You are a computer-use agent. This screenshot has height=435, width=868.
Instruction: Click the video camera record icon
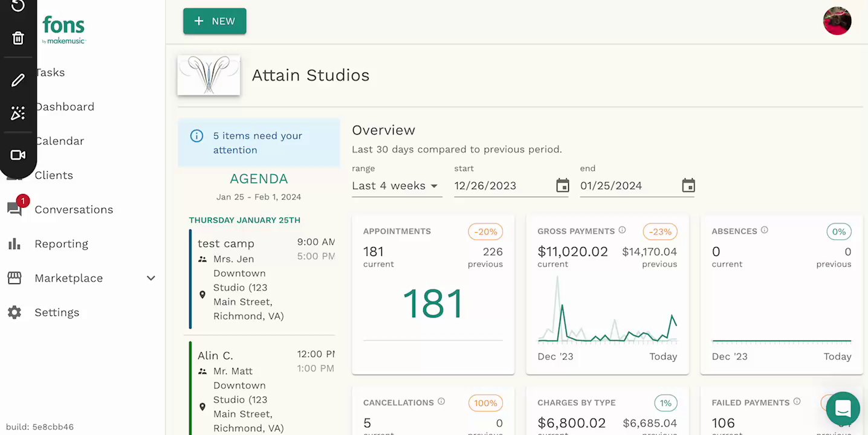tap(18, 155)
